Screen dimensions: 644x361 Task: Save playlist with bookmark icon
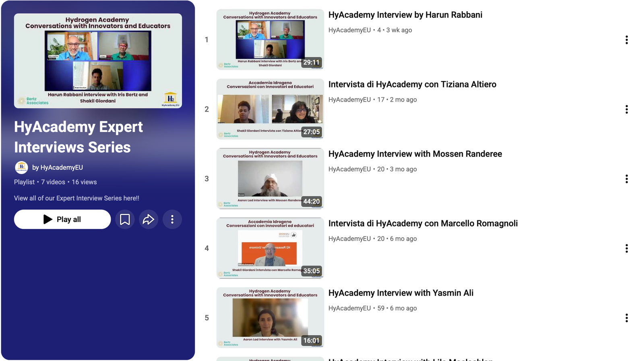(x=125, y=219)
